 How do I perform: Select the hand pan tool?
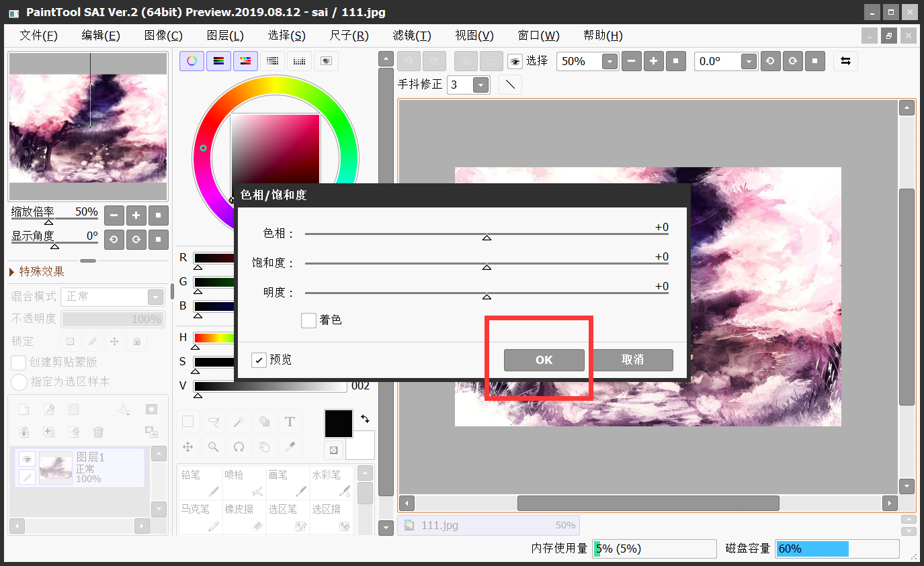tap(265, 447)
